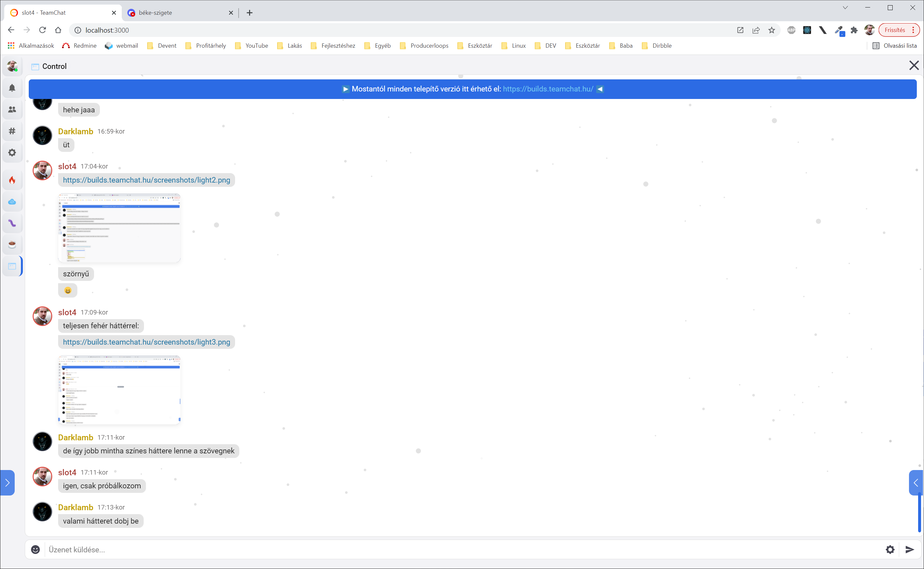Open the sidebar settings gear
The width and height of the screenshot is (924, 569).
[x=12, y=153]
